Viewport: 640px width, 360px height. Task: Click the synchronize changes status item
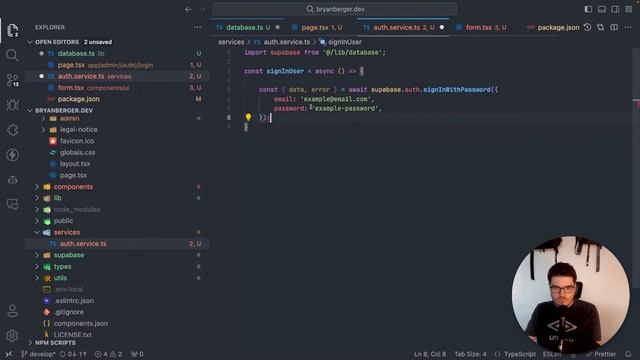pos(73,354)
